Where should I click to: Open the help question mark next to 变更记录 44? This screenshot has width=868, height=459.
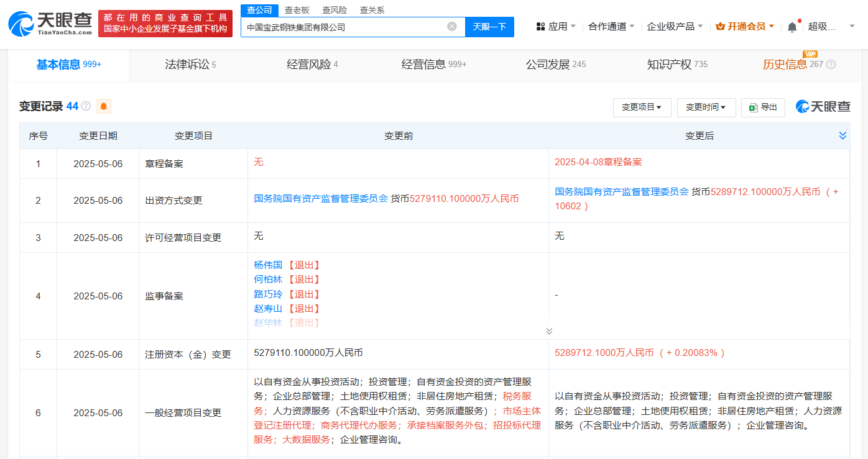coord(86,106)
